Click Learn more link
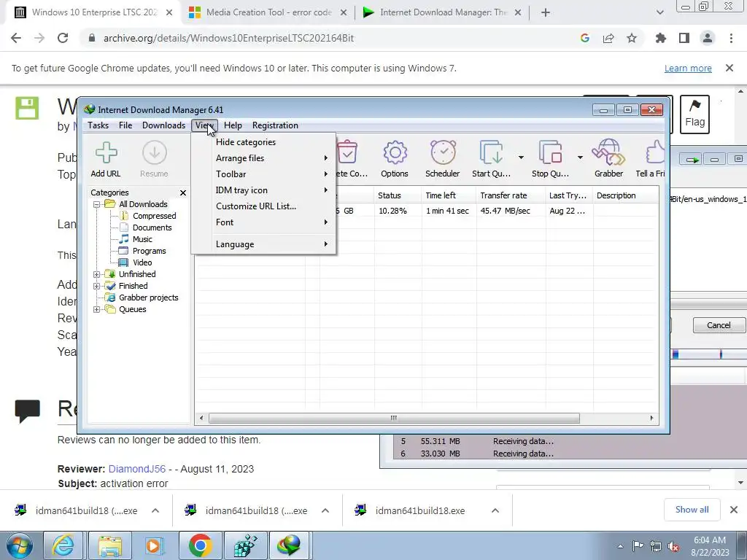747x560 pixels. [x=688, y=68]
